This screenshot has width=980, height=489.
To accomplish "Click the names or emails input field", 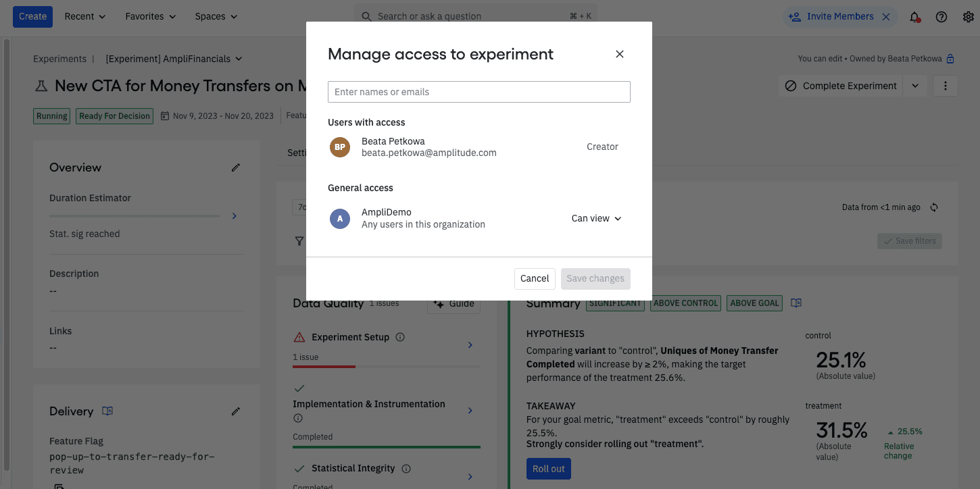I will 479,92.
